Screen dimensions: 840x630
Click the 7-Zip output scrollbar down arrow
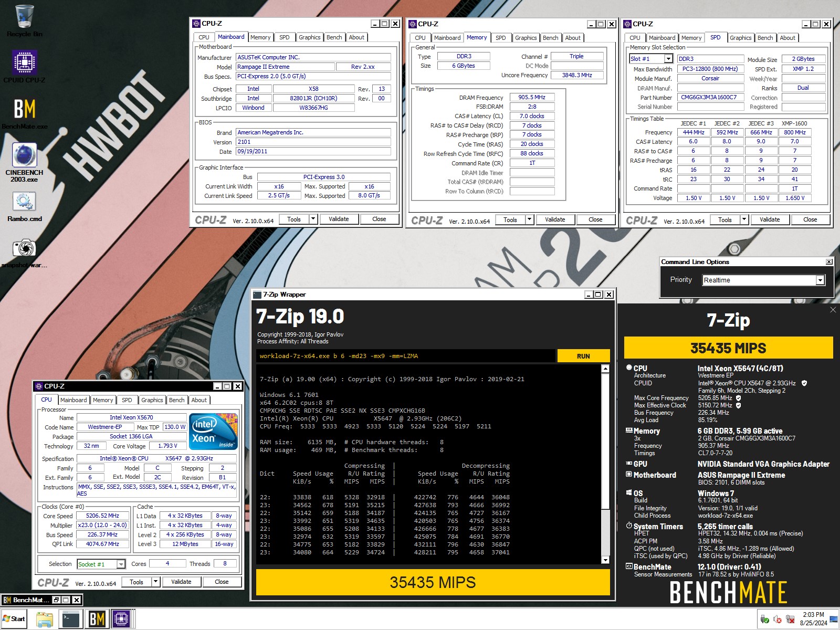(x=605, y=560)
